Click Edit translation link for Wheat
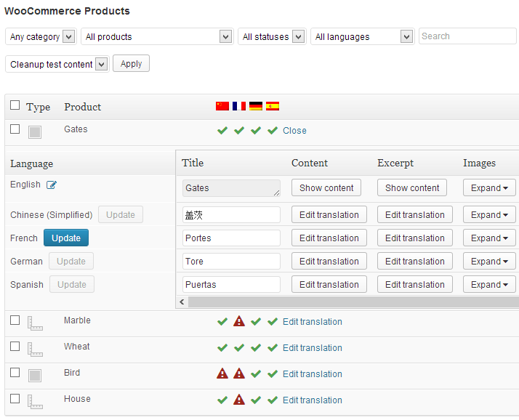 pos(312,348)
